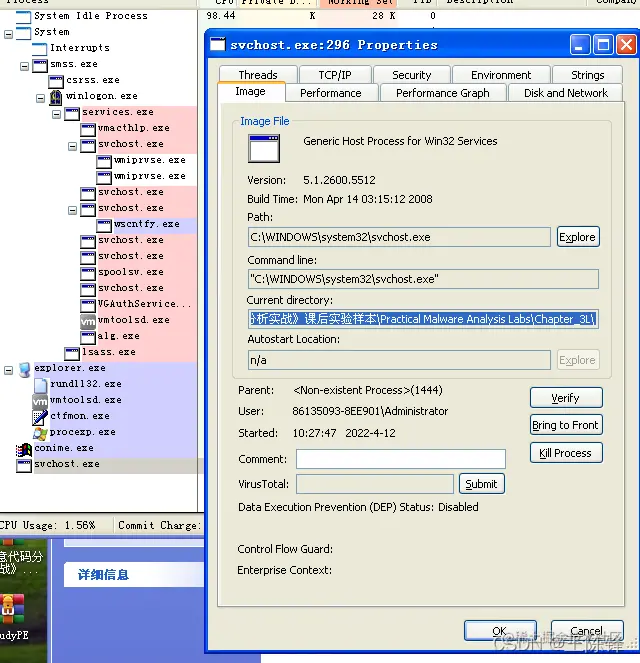The height and width of the screenshot is (663, 640).
Task: Click the Properties title bar icon
Action: 218,44
